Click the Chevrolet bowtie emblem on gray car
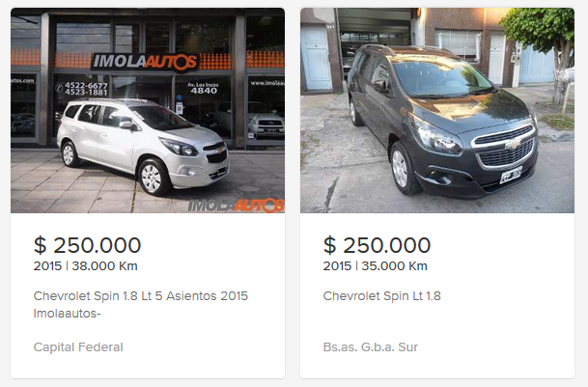The width and height of the screenshot is (588, 387). point(514,144)
